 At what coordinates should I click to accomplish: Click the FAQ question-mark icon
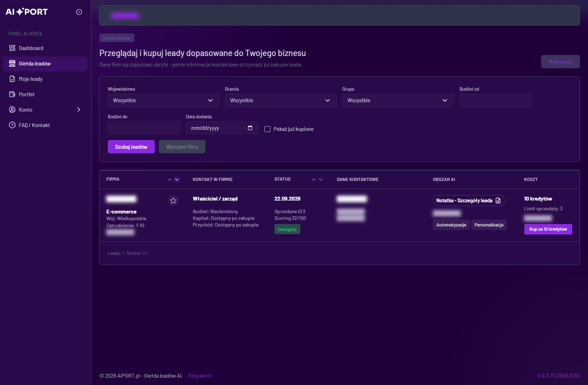coord(12,125)
